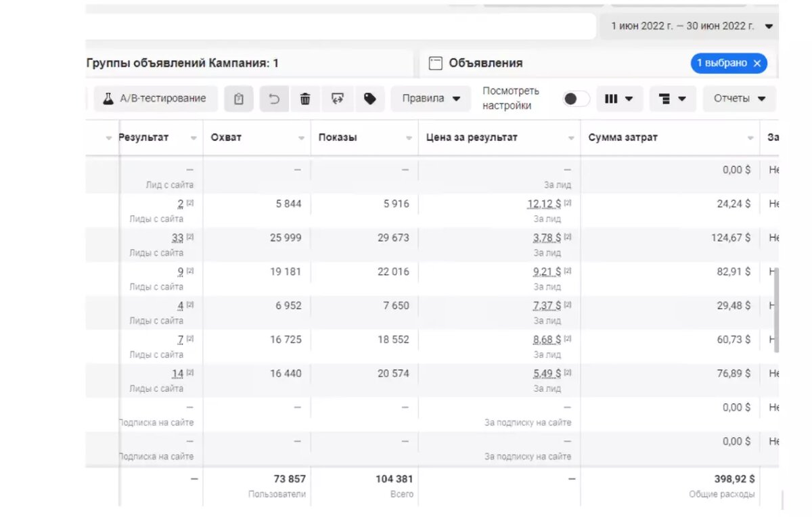Switch to Объявления tab

tap(485, 63)
